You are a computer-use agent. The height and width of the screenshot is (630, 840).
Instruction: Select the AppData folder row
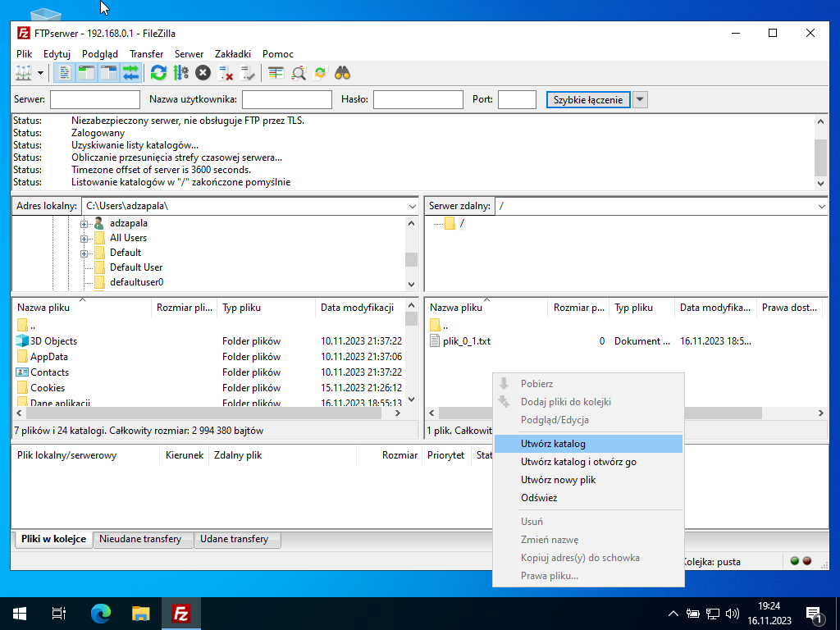tap(210, 357)
